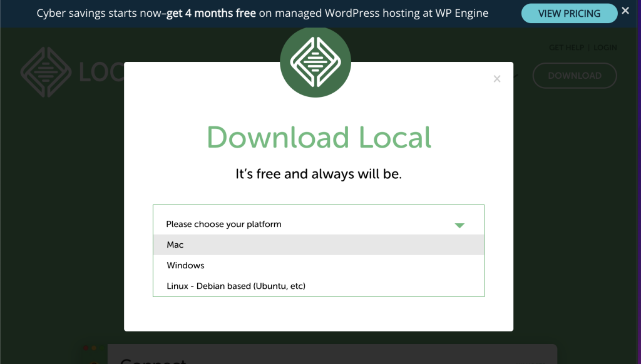Click the VIEW PRICING button
The image size is (641, 364).
pos(569,14)
